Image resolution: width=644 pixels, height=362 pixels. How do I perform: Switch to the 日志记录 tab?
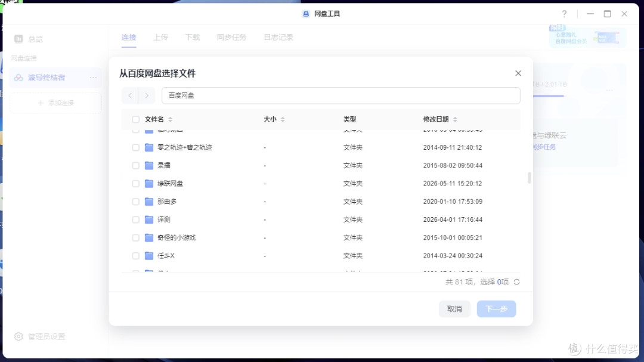click(x=278, y=38)
